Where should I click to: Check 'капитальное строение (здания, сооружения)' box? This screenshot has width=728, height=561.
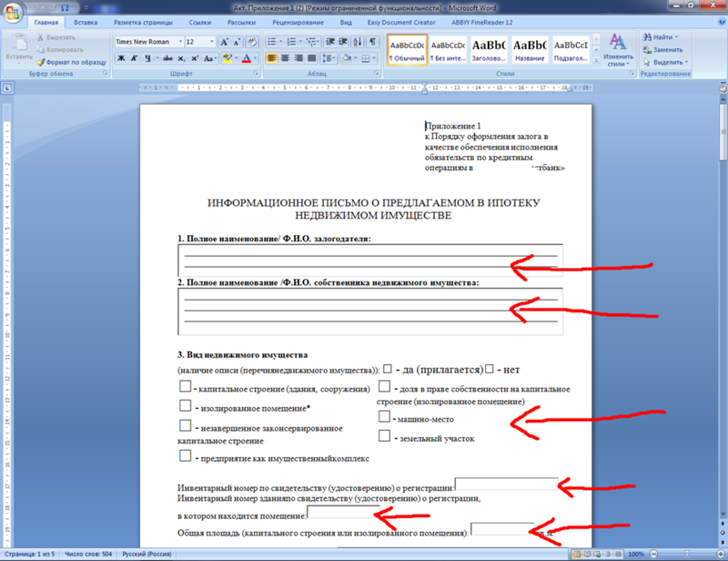coord(186,386)
